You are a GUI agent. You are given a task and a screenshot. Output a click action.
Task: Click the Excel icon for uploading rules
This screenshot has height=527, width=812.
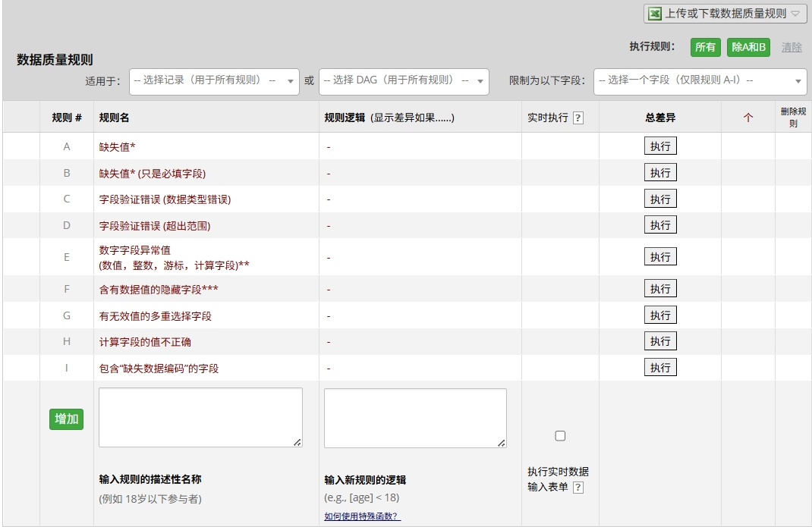click(x=655, y=14)
